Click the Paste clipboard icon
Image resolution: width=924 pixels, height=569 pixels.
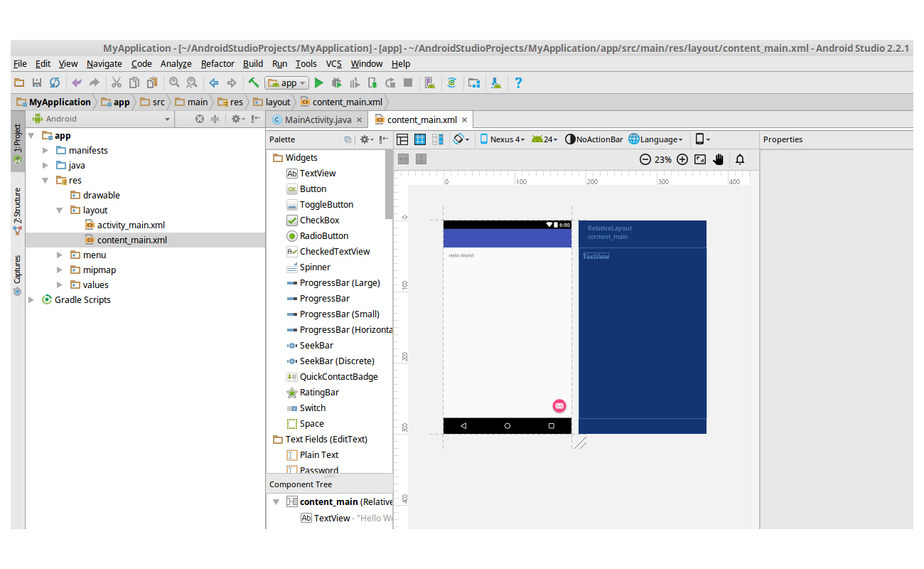tap(152, 83)
